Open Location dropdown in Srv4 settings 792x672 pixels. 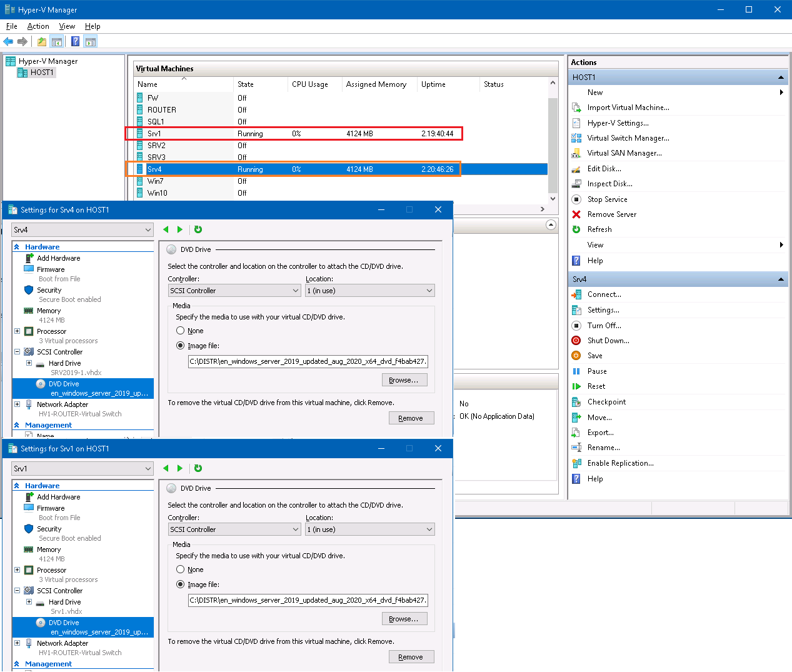click(370, 291)
